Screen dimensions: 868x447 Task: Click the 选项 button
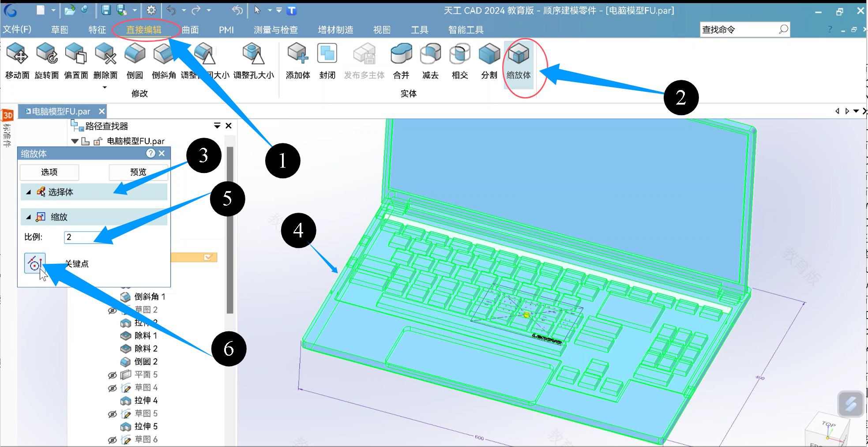coord(49,172)
